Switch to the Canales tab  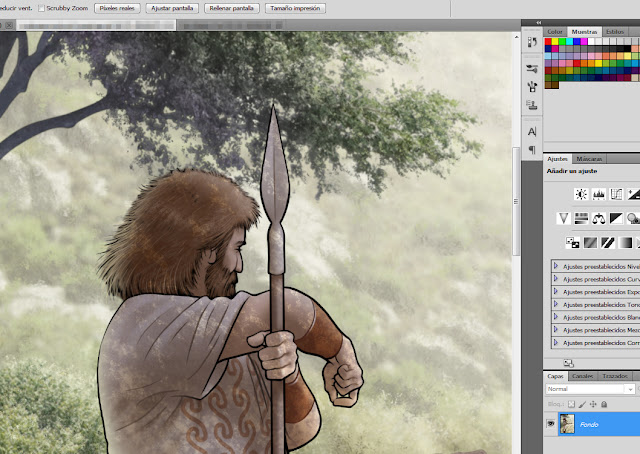pos(582,376)
